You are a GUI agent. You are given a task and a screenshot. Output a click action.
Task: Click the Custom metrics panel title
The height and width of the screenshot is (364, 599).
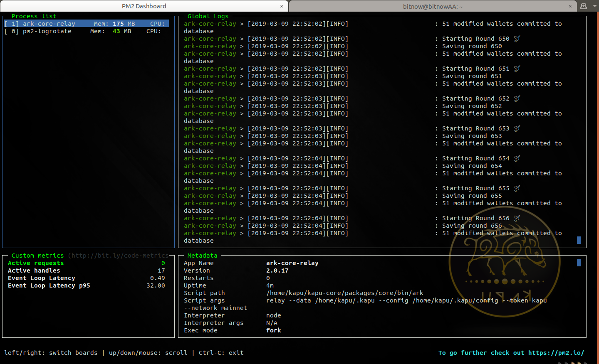pyautogui.click(x=38, y=256)
